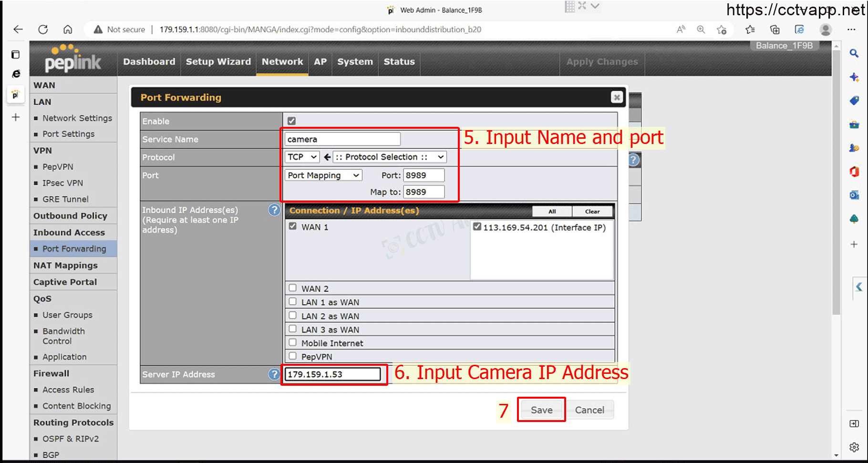Tick the Mobile Internet checkbox
Viewport: 868px width, 463px height.
point(293,342)
